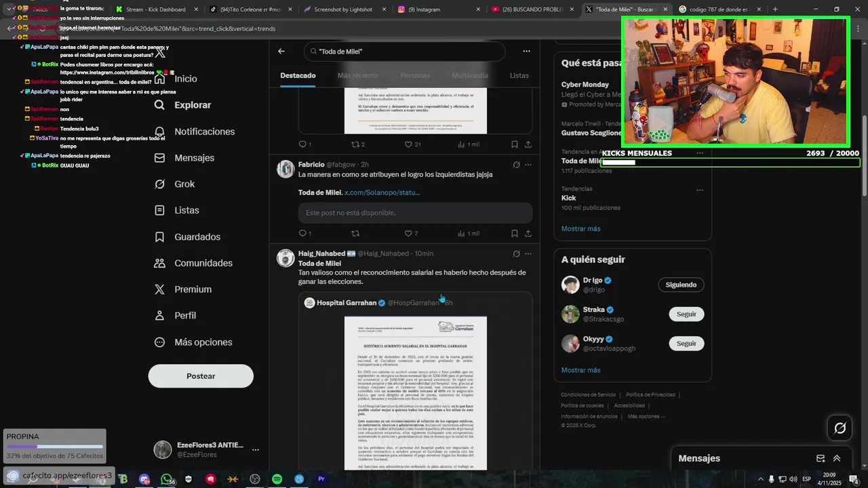Open Perfil in sidebar
The width and height of the screenshot is (868, 488).
click(175, 316)
